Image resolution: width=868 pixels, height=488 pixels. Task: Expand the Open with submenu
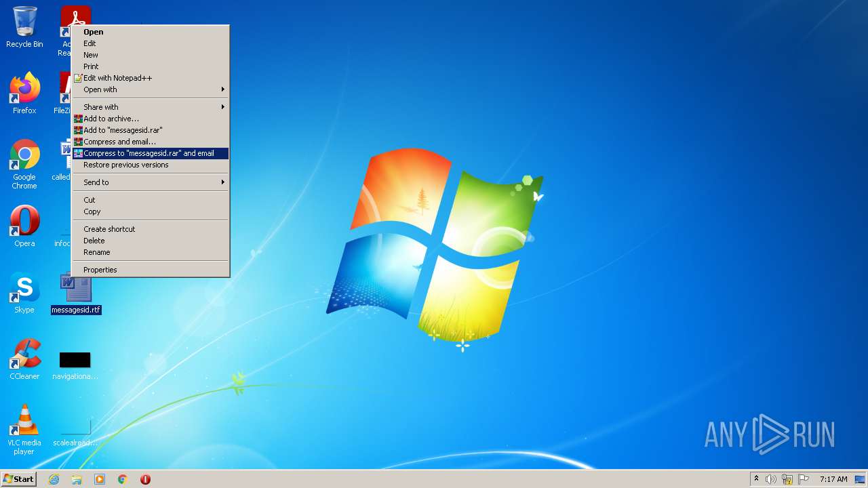click(x=151, y=89)
